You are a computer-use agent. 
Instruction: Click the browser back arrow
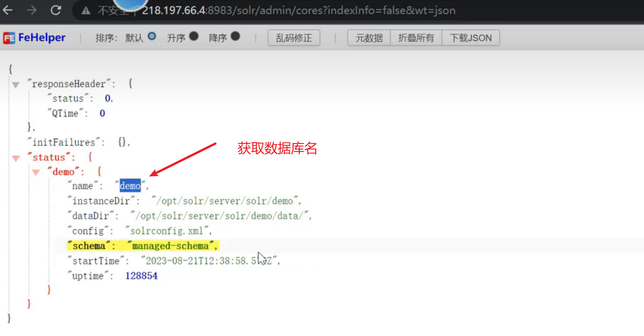(x=8, y=10)
